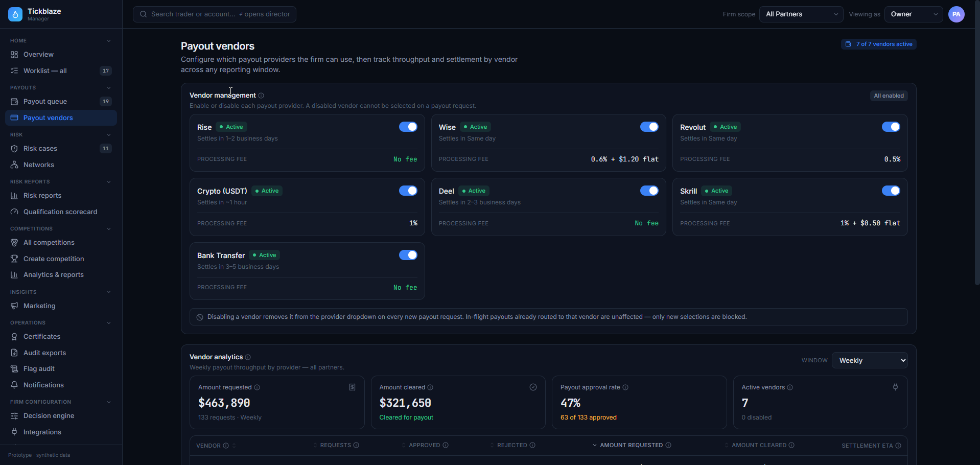Disable the Revolut vendor toggle
980x465 pixels.
coord(891,127)
